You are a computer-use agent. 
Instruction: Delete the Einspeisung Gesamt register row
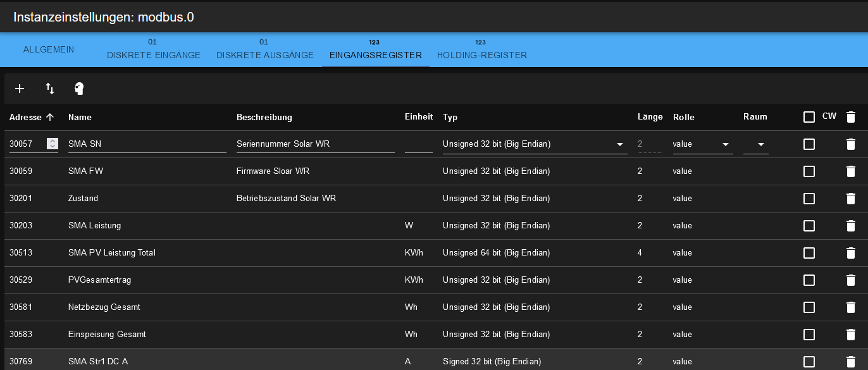(851, 335)
